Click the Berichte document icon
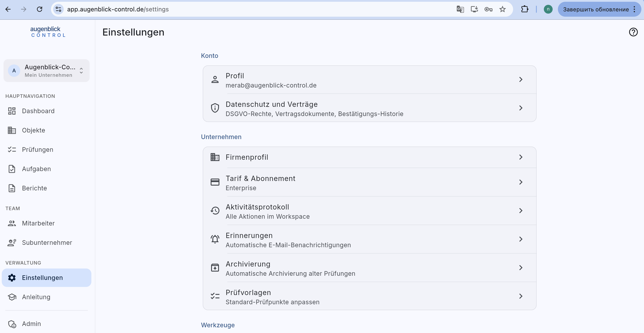Viewport: 644px width, 333px height. [x=12, y=188]
